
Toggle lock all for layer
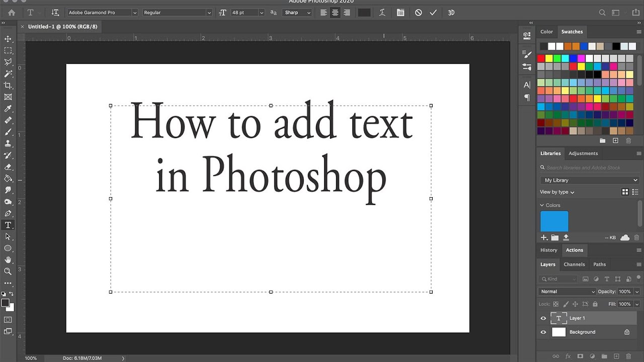point(595,304)
